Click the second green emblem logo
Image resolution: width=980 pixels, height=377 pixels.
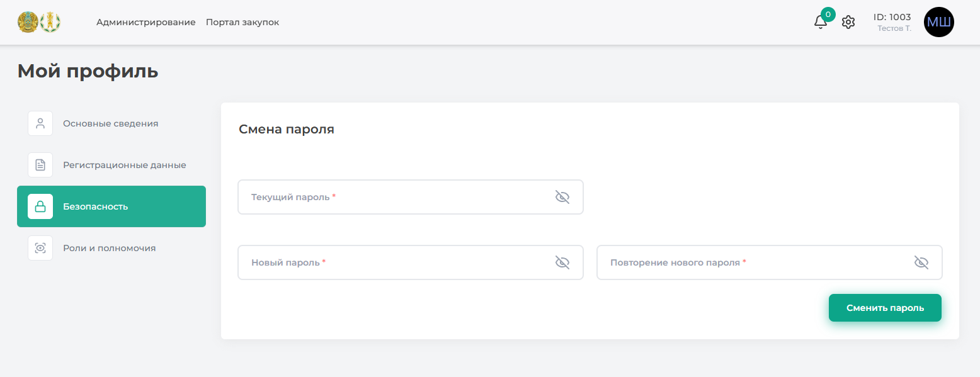[x=50, y=22]
